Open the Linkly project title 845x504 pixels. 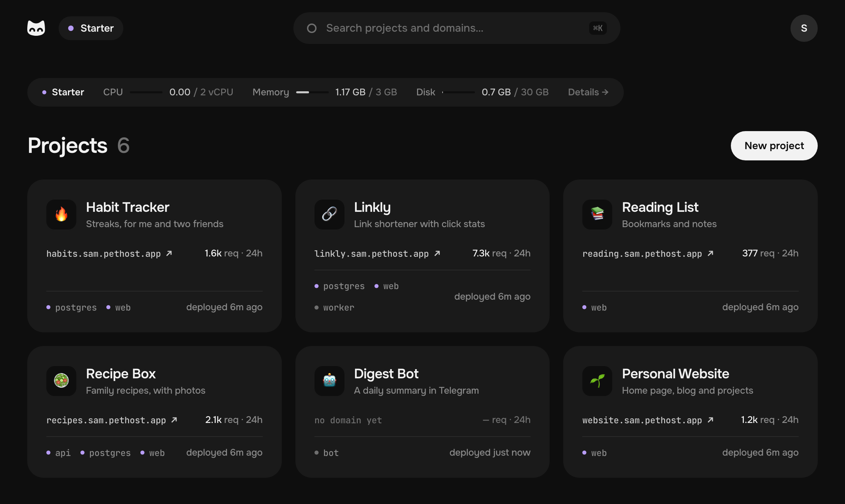[x=372, y=207]
